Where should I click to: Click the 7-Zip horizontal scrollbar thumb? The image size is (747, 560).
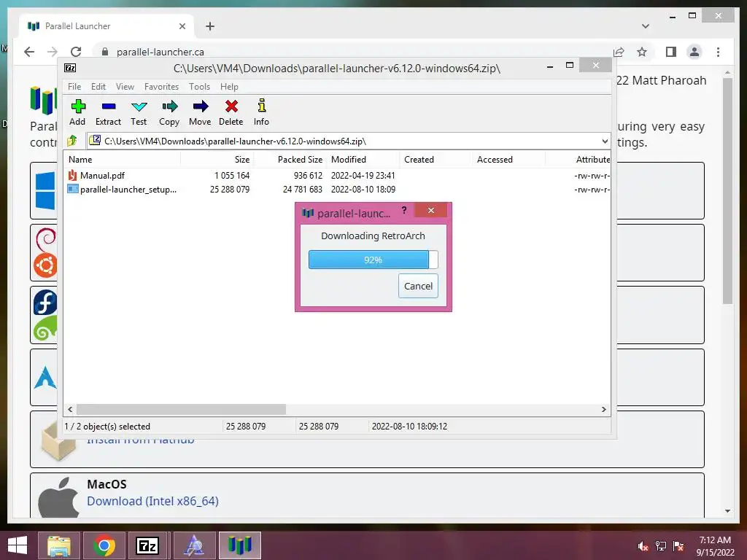point(181,410)
